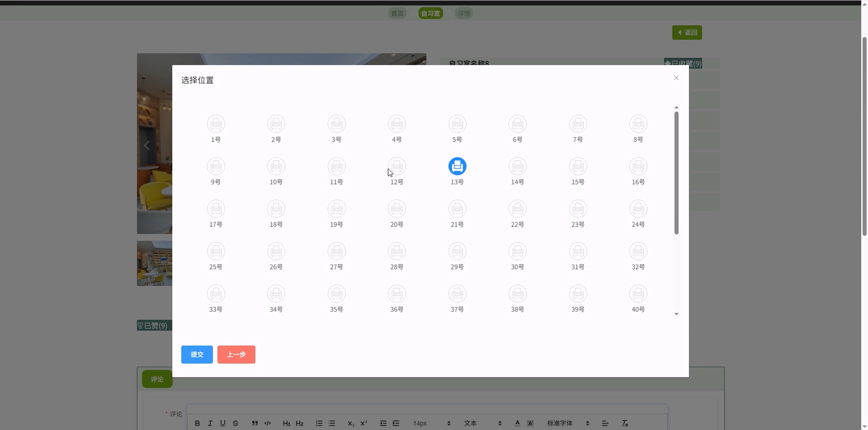
Task: Select seat number 5
Action: pos(457,124)
